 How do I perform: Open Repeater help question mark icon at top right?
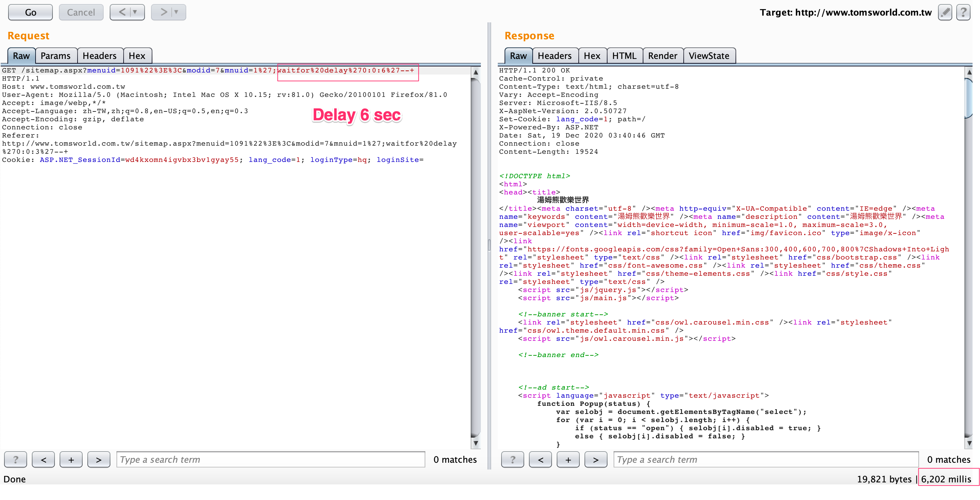click(963, 12)
